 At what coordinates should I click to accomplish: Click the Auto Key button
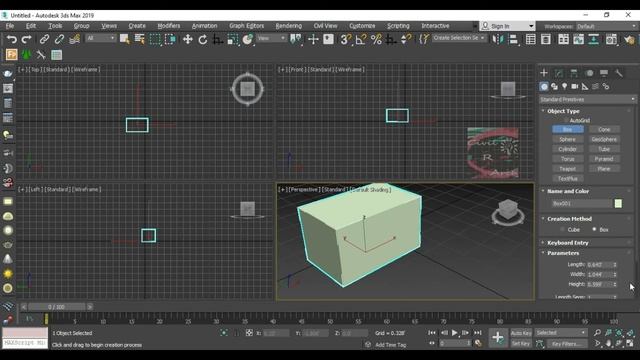click(x=521, y=333)
